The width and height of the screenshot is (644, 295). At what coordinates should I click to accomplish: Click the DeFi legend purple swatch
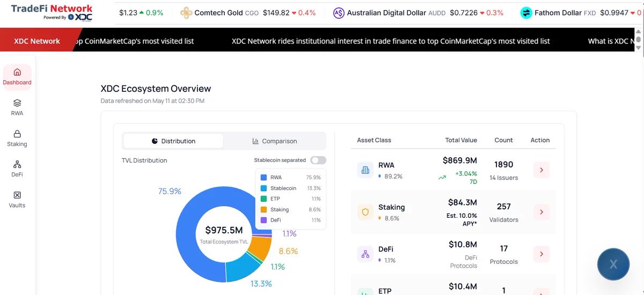(264, 220)
